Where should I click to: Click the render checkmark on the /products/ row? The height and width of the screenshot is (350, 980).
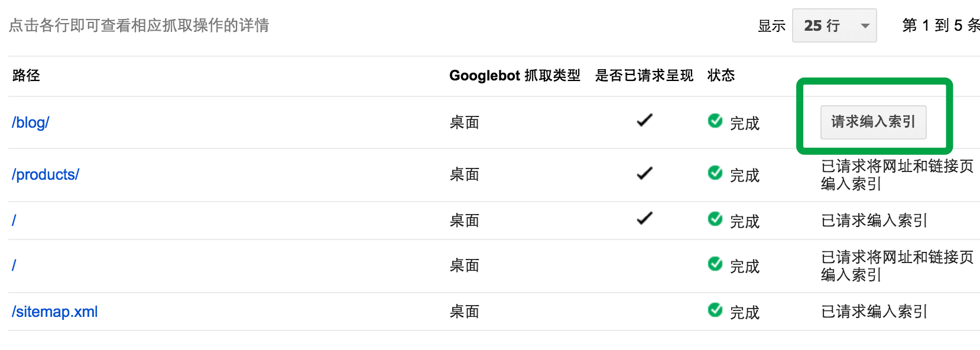[644, 171]
